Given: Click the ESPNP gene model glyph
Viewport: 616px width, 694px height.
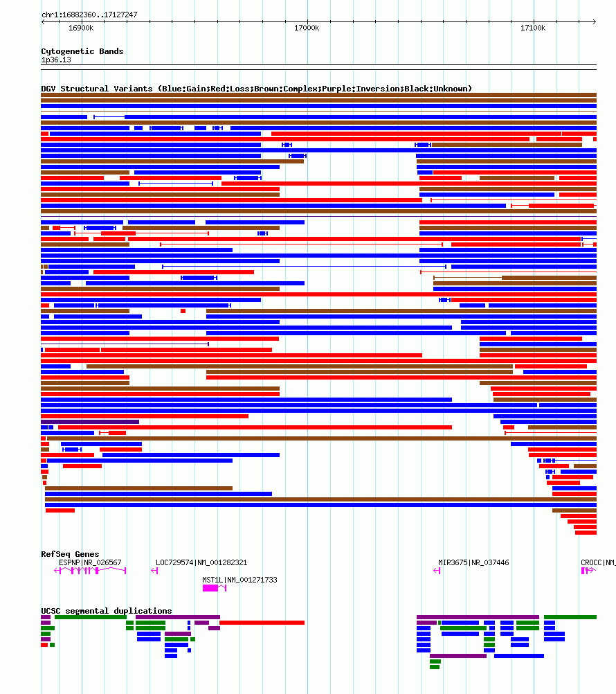Looking at the screenshot, I should pos(90,571).
